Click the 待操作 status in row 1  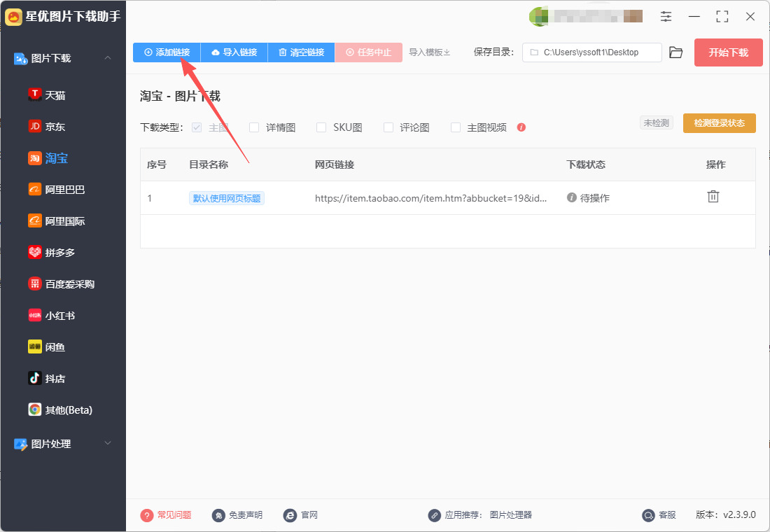[x=588, y=198]
